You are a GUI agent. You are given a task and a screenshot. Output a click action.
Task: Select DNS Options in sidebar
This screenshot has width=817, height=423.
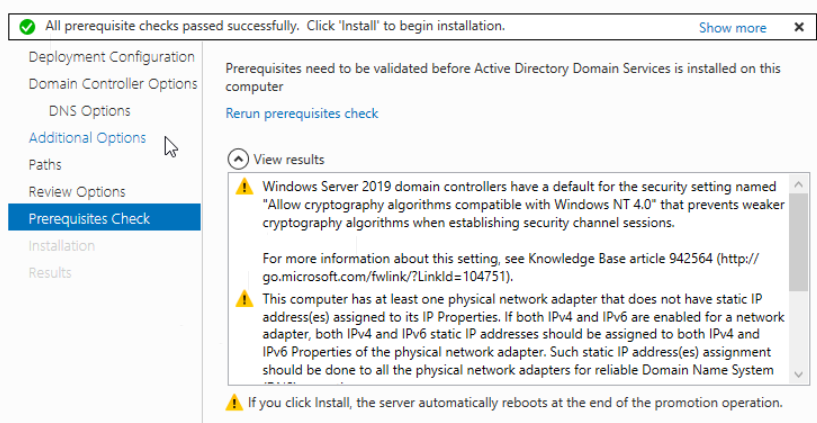(x=89, y=111)
